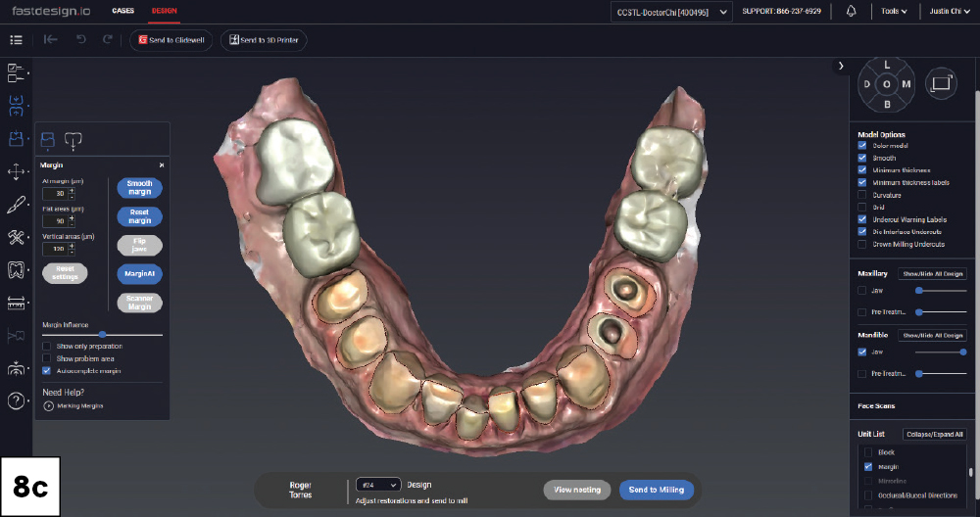980x517 pixels.
Task: Set view to Distal (D) on orientation wheel
Action: [867, 84]
